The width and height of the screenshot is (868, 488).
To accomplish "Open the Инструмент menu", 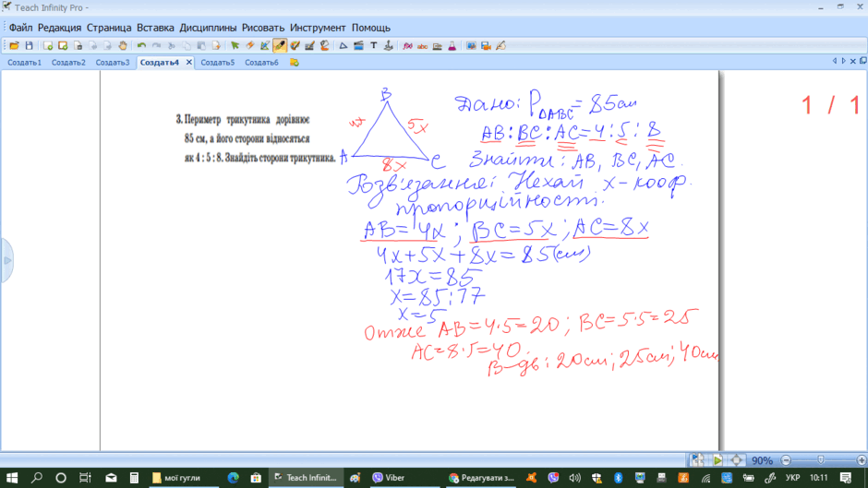I will coord(318,28).
